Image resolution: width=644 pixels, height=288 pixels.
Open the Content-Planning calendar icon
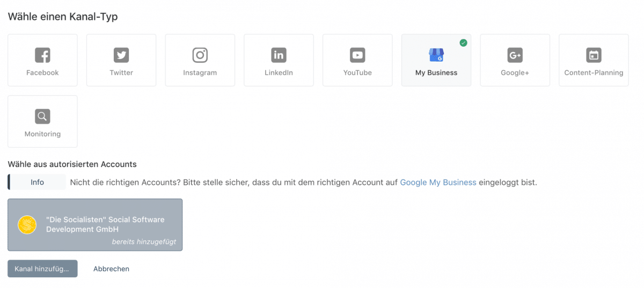click(x=594, y=55)
